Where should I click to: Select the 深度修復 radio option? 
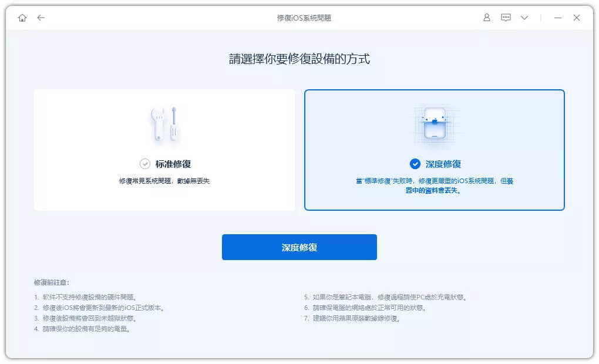pyautogui.click(x=415, y=164)
